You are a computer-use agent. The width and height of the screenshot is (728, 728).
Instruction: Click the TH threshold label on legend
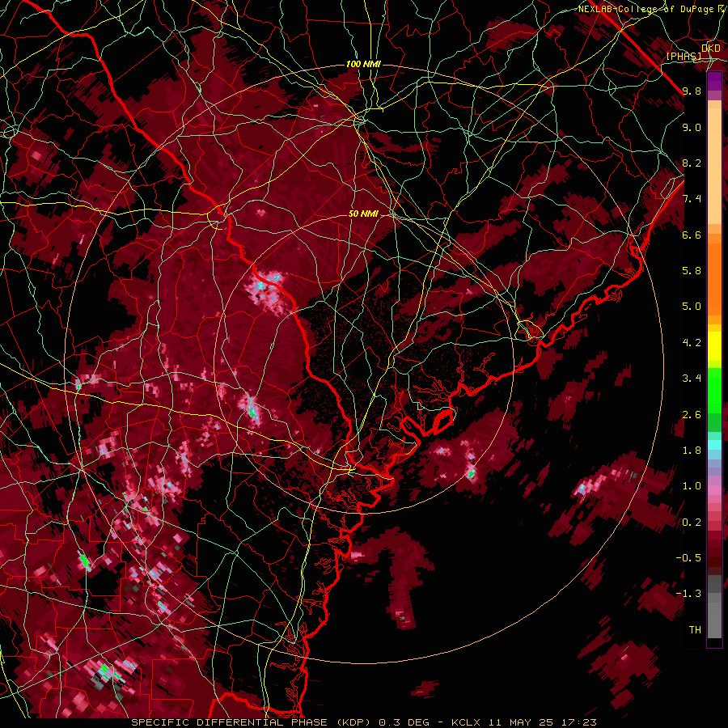pos(695,630)
